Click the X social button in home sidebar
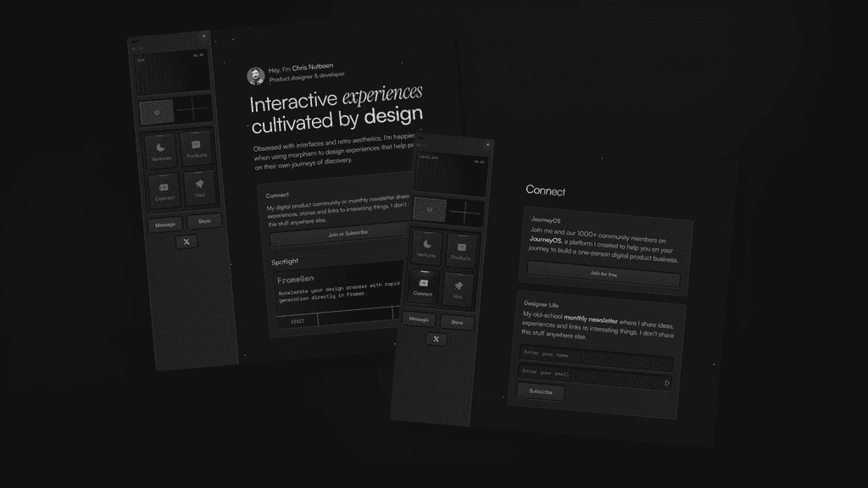Viewport: 868px width, 488px height. tap(186, 241)
